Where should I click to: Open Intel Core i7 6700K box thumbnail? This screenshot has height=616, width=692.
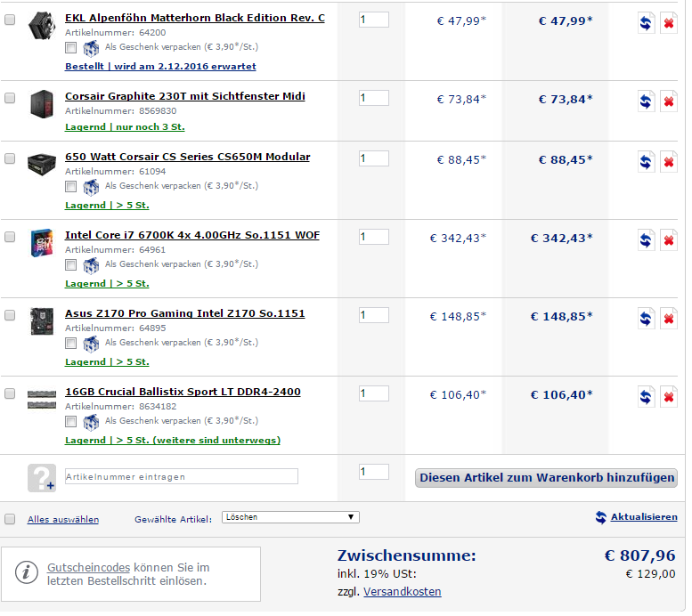42,243
